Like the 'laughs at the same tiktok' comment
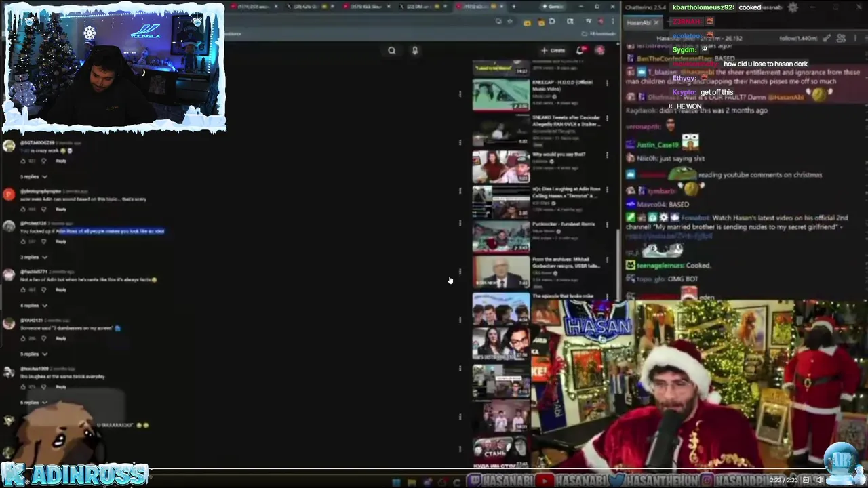The image size is (868, 488). pyautogui.click(x=23, y=386)
